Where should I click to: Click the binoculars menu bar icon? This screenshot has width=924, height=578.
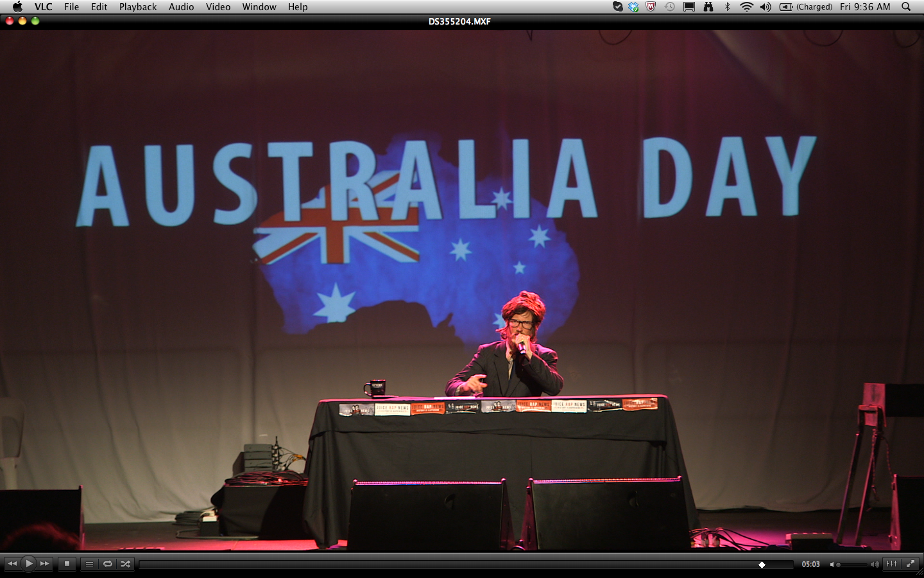click(x=708, y=7)
